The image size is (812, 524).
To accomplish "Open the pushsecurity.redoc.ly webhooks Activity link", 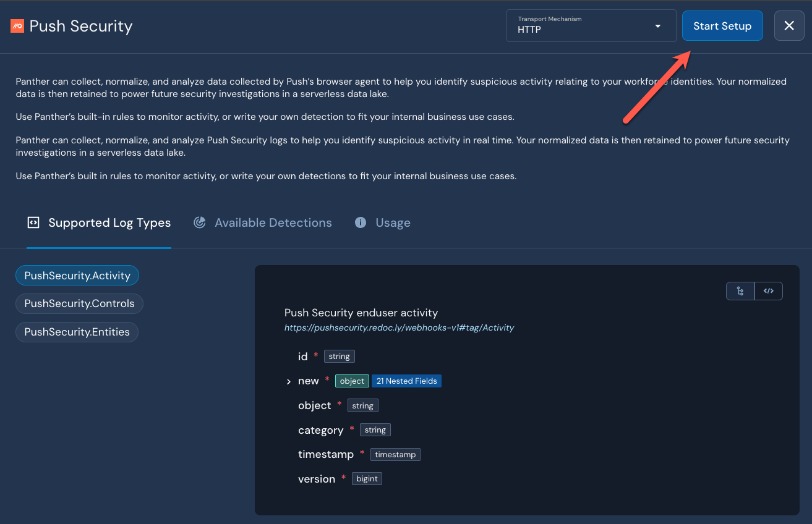I will pos(399,328).
